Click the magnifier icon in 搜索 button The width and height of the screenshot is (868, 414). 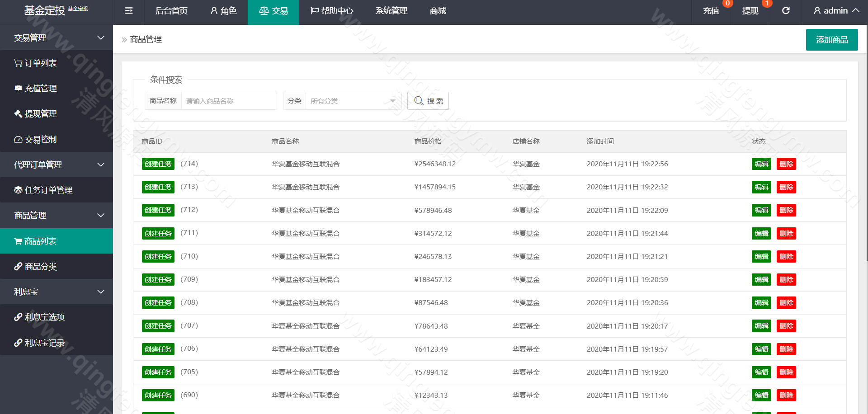coord(418,101)
